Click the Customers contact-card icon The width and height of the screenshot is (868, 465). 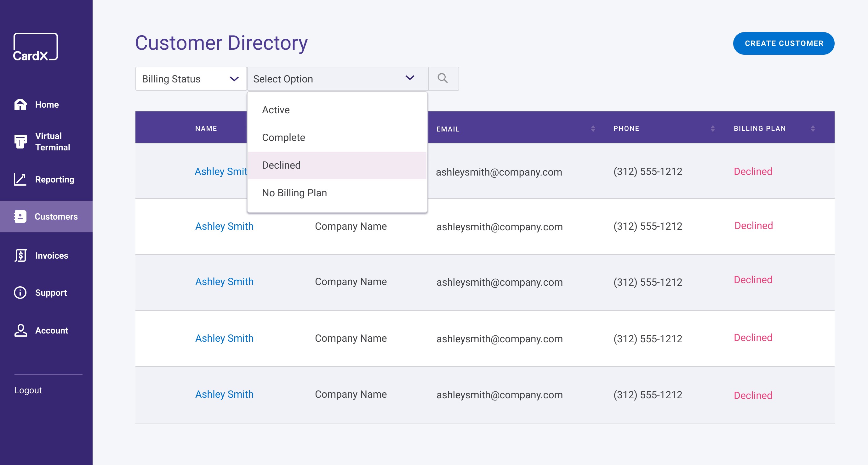(20, 216)
